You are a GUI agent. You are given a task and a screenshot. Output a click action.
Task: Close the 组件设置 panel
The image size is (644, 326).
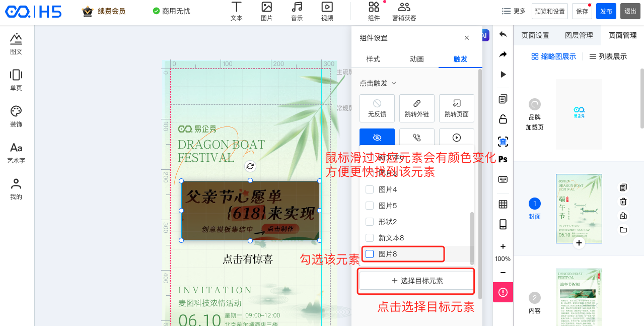tap(467, 38)
